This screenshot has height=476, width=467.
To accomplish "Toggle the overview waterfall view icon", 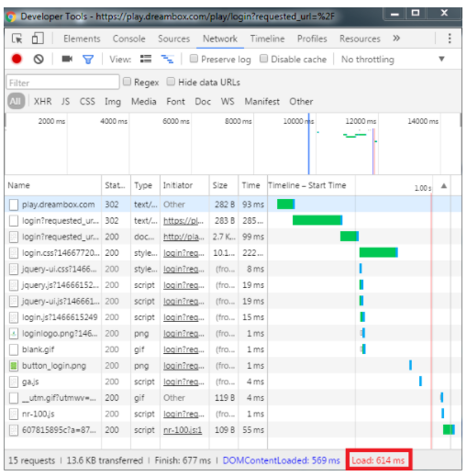I will 167,59.
